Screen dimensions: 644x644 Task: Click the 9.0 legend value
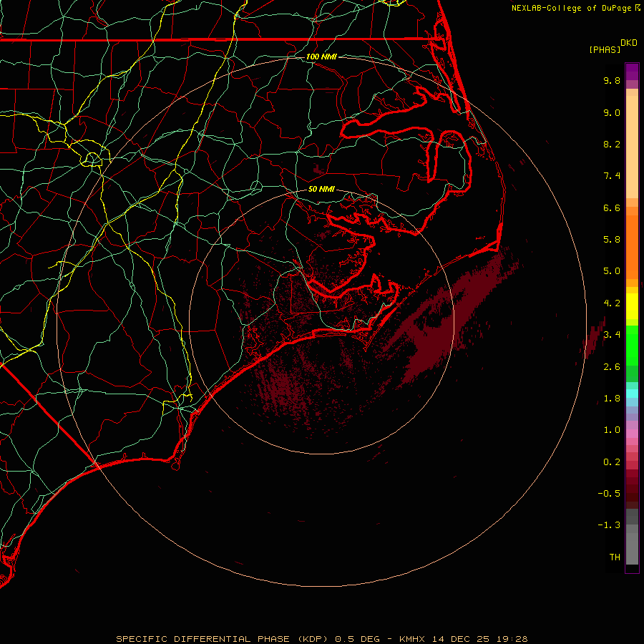pyautogui.click(x=612, y=112)
